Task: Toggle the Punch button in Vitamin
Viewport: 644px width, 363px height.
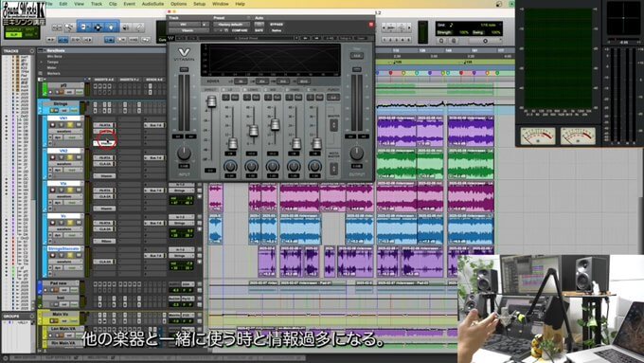Action: 332,97
